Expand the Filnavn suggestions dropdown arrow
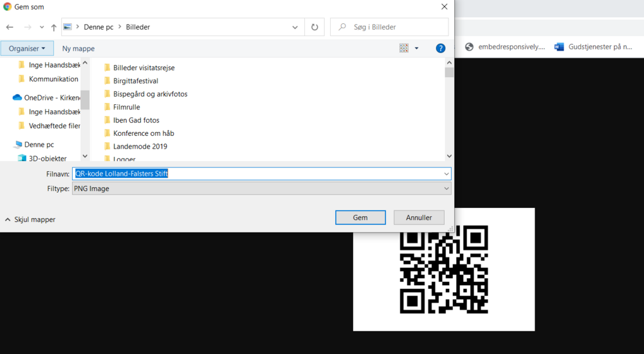The image size is (644, 354). click(x=446, y=174)
